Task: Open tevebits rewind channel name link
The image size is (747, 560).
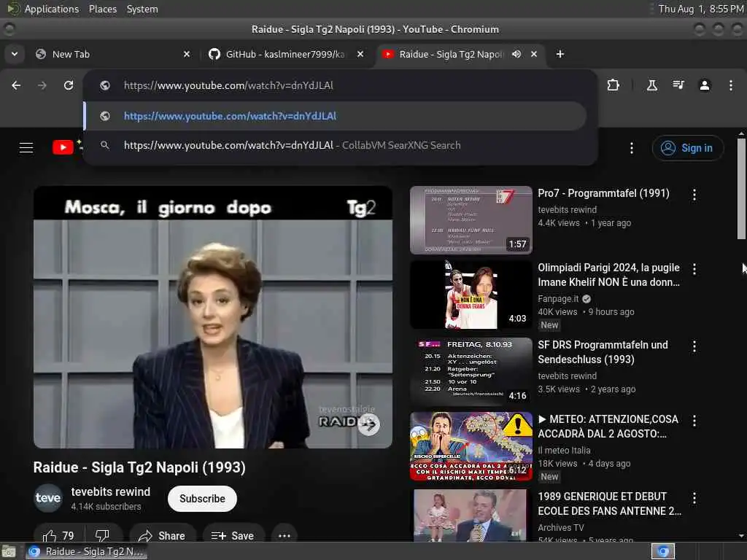Action: [111, 492]
